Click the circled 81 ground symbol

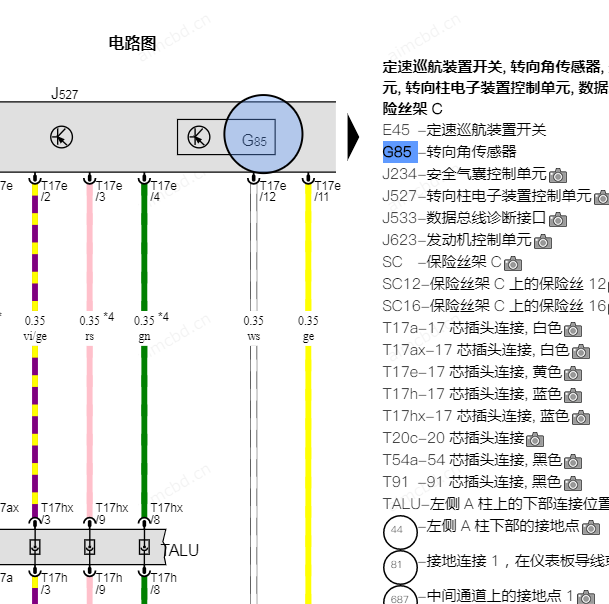click(x=400, y=566)
